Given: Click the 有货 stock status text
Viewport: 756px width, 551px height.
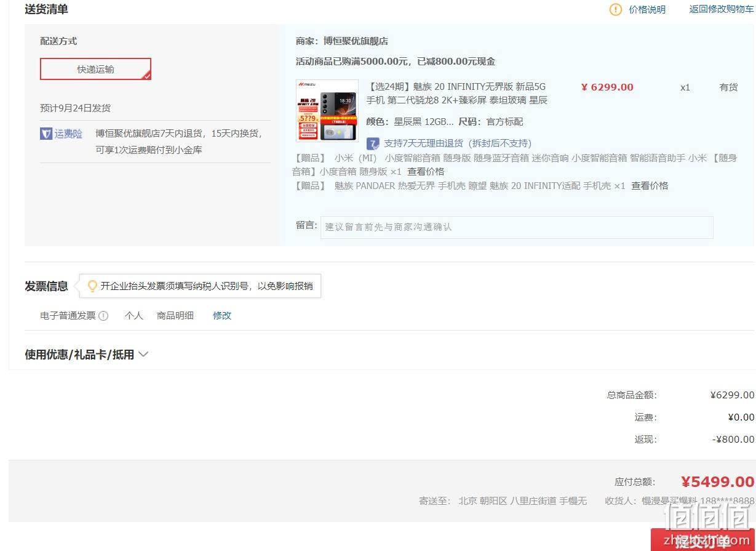Looking at the screenshot, I should point(728,87).
